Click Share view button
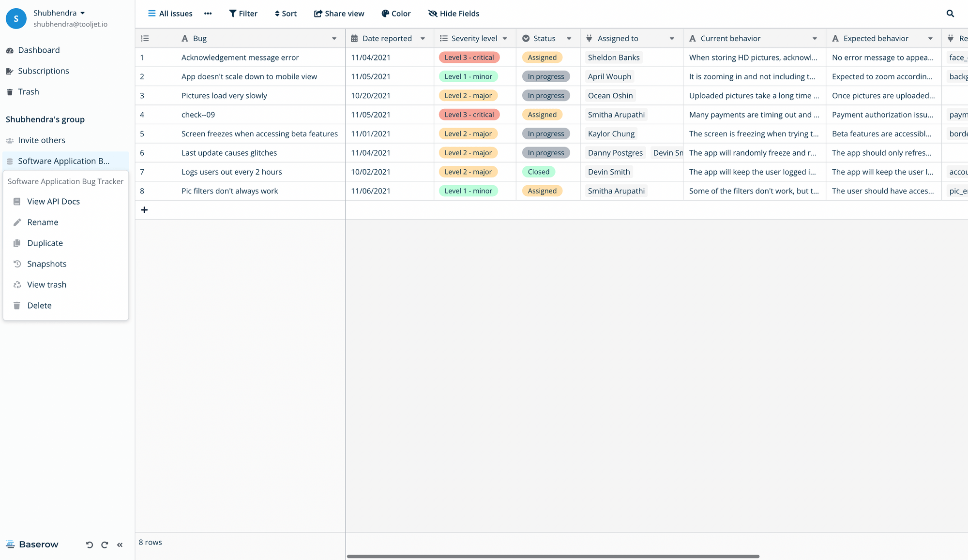This screenshot has height=560, width=968. point(339,14)
